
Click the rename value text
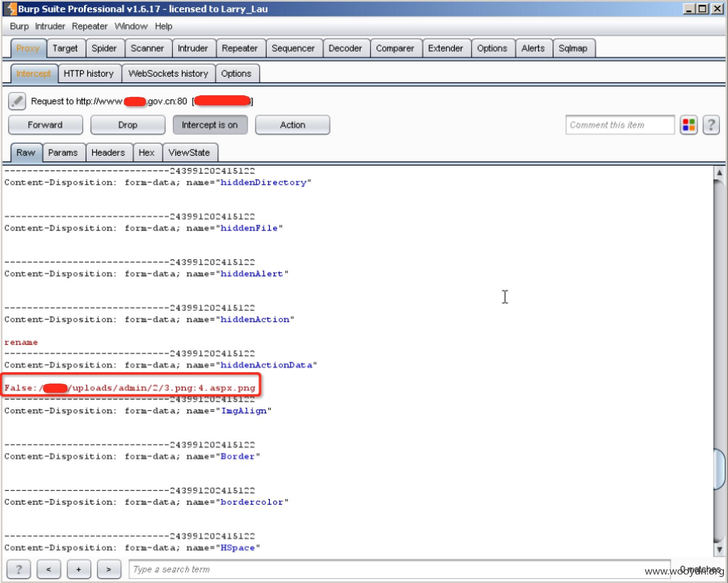[x=21, y=342]
